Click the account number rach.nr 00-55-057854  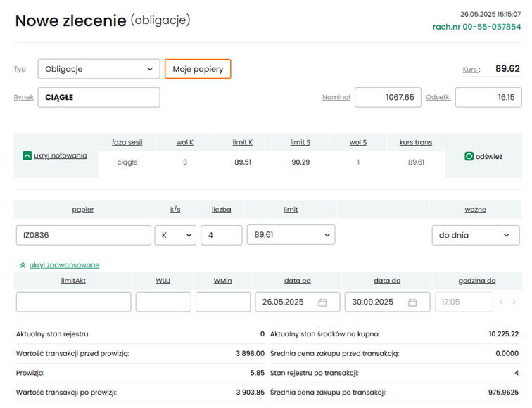click(476, 27)
